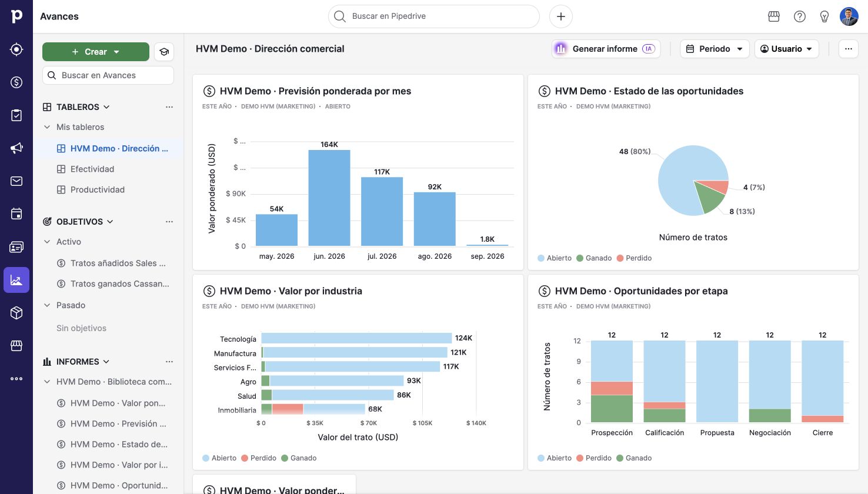The height and width of the screenshot is (494, 868).
Task: Collapse the INFORMES section
Action: 106,362
